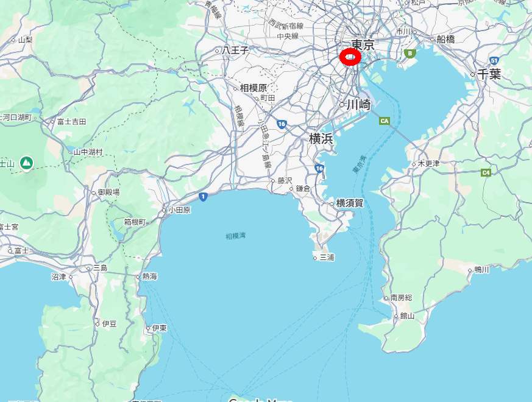Select the 川崎 city label
Image resolution: width=532 pixels, height=402 pixels.
358,105
